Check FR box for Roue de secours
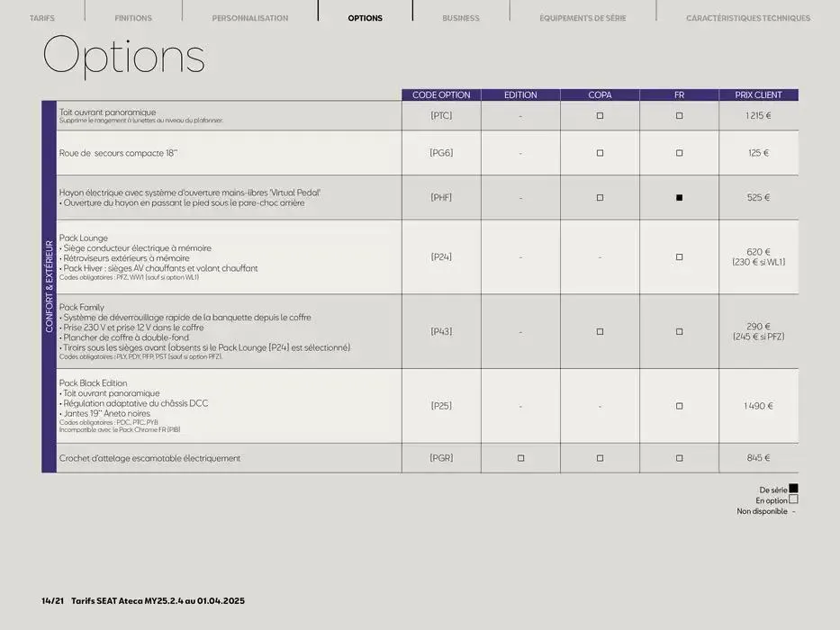840x630 pixels. click(x=679, y=153)
